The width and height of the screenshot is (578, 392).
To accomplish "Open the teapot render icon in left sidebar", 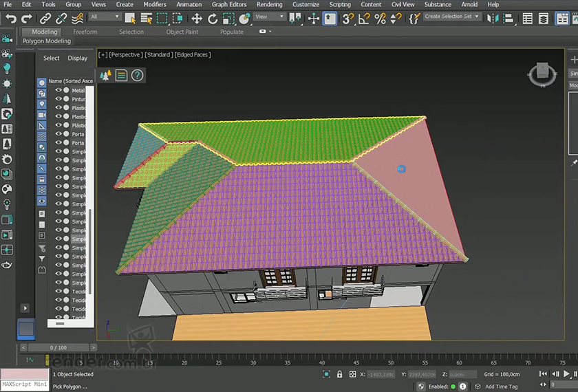I will (7, 265).
